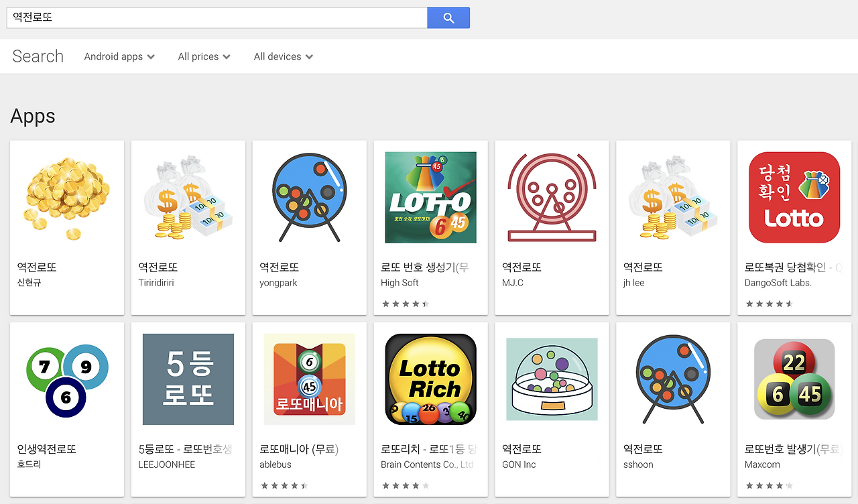Click the star rating under DangoSoft Labs.
The height and width of the screenshot is (504, 858).
click(x=770, y=304)
